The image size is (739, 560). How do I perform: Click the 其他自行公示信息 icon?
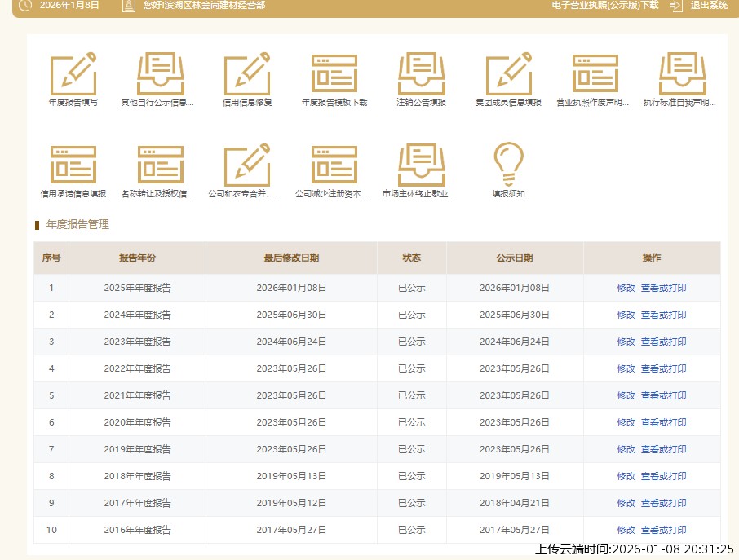click(160, 74)
